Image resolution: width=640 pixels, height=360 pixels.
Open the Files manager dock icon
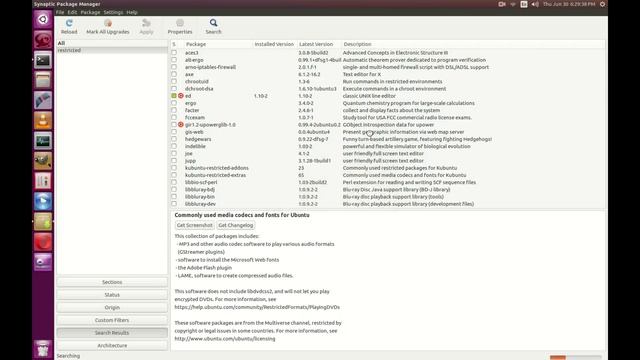[x=43, y=80]
